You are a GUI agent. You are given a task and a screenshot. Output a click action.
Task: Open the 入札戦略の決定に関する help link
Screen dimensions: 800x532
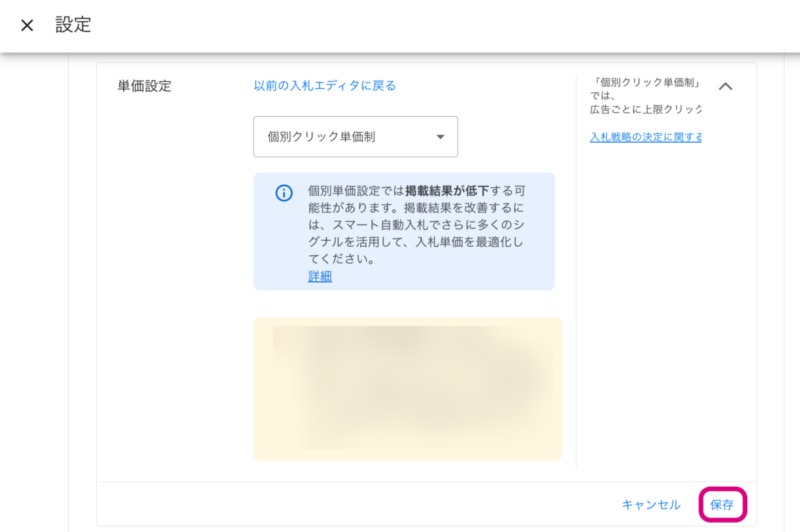(645, 137)
